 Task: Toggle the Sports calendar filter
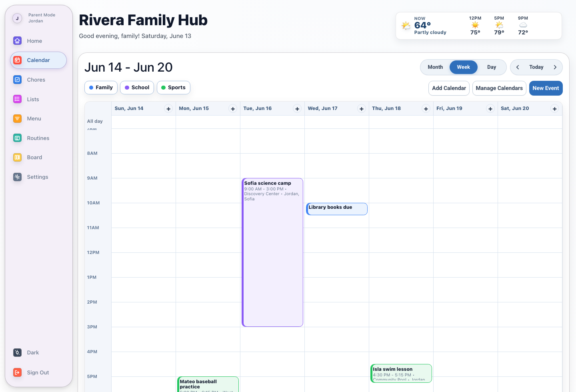tap(173, 88)
